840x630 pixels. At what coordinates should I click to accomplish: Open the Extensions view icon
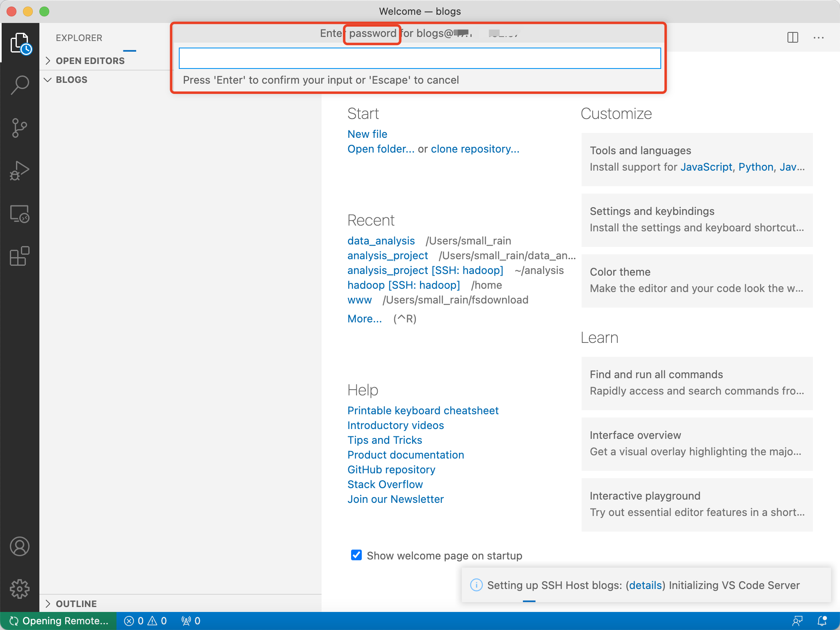20,256
